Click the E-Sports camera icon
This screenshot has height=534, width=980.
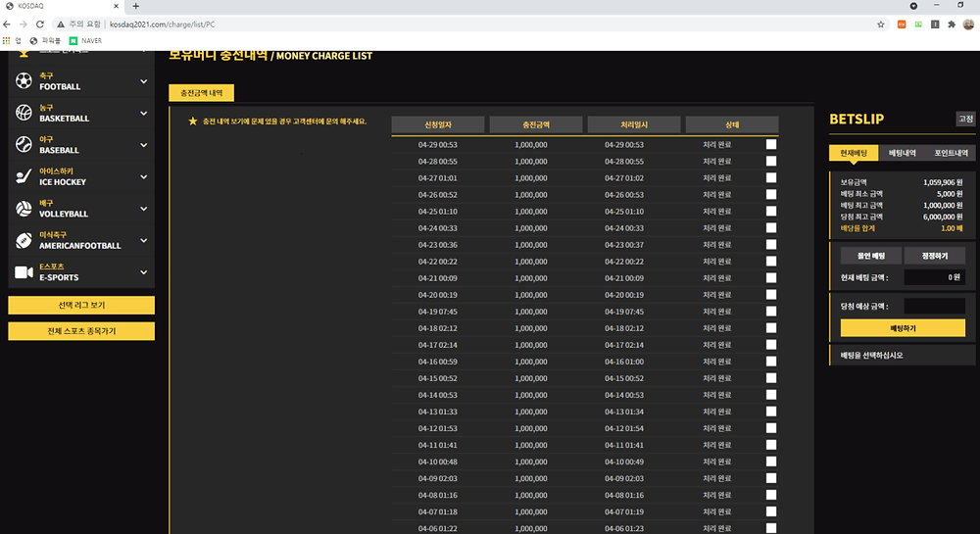pyautogui.click(x=24, y=272)
